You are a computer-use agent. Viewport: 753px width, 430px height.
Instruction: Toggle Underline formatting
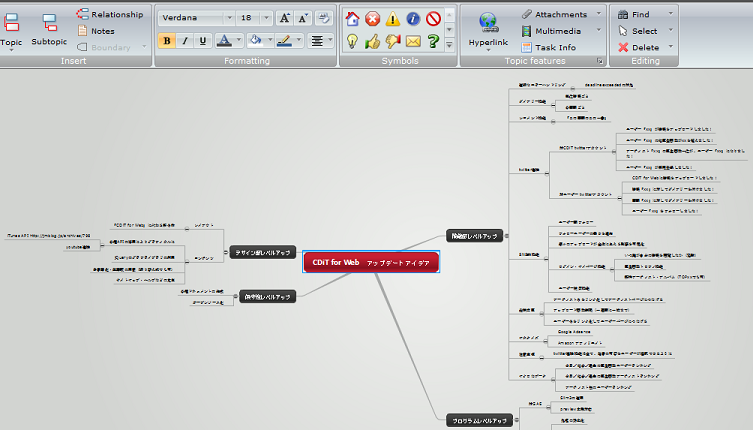pyautogui.click(x=203, y=41)
